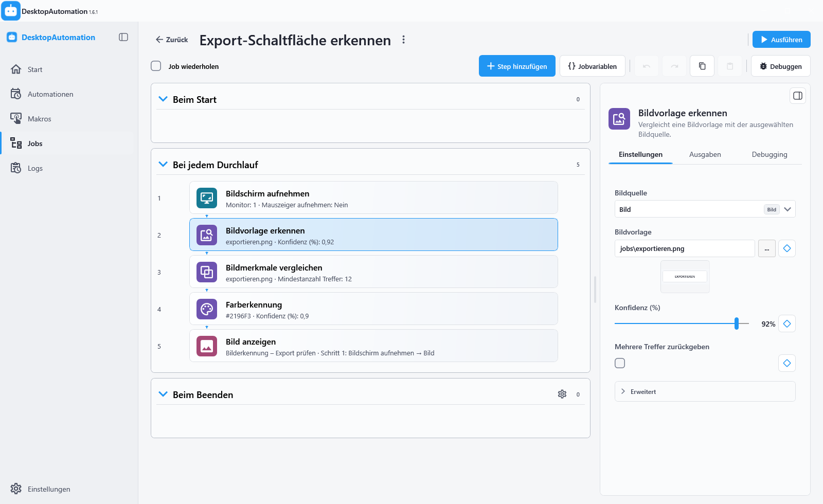
Task: Collapse the sidebar via panel toggle icon
Action: tap(123, 37)
